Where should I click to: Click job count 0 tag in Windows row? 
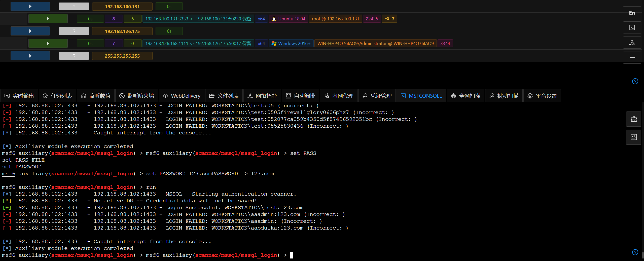[x=133, y=43]
